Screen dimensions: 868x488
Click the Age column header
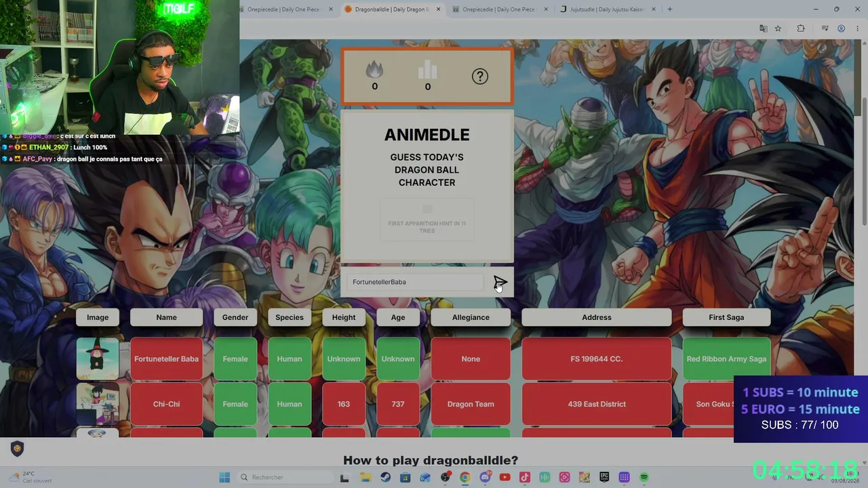click(398, 317)
